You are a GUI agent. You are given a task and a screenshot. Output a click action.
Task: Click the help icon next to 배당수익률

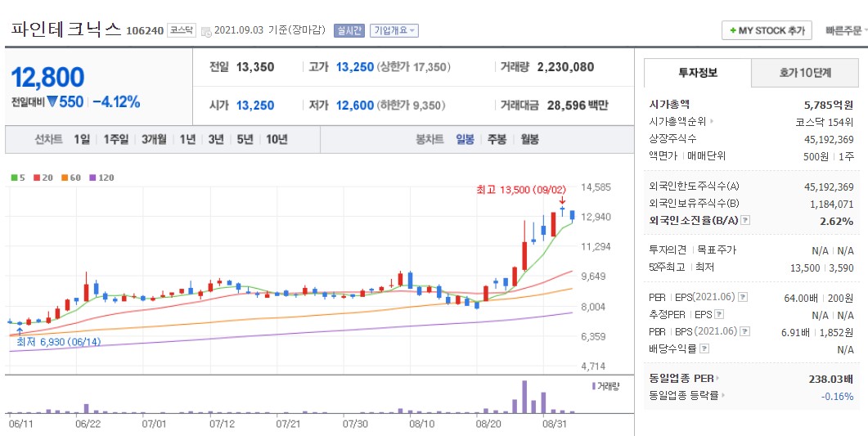pyautogui.click(x=704, y=349)
